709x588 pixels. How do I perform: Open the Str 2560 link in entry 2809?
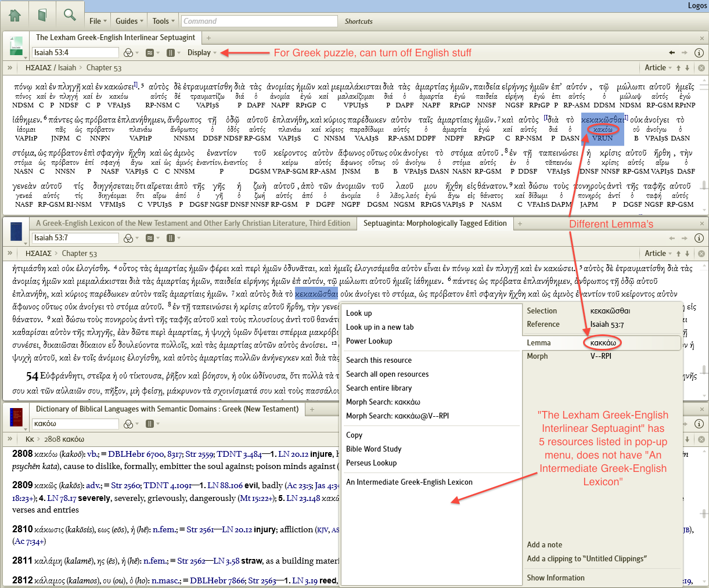126,486
